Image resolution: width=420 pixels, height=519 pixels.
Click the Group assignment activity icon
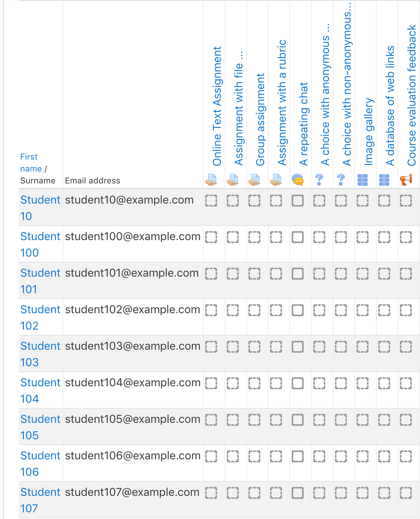point(254,180)
